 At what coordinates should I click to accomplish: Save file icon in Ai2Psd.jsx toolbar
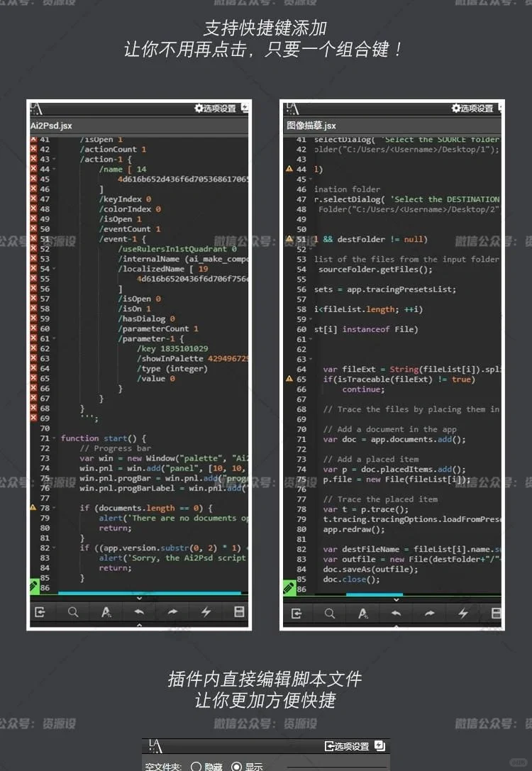point(240,611)
